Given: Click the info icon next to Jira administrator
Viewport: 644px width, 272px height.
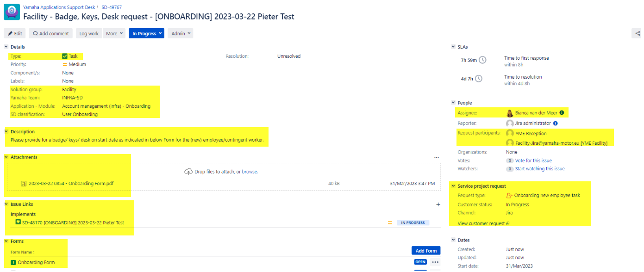Looking at the screenshot, I should (x=555, y=124).
